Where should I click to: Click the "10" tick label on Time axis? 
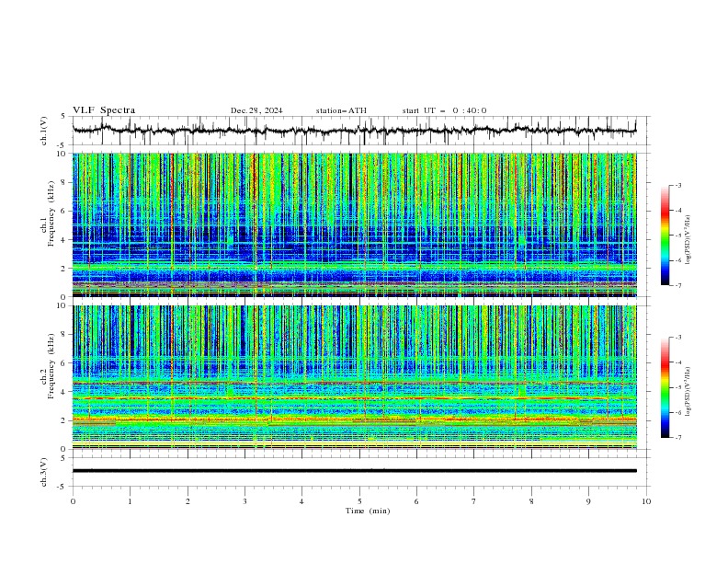646,501
